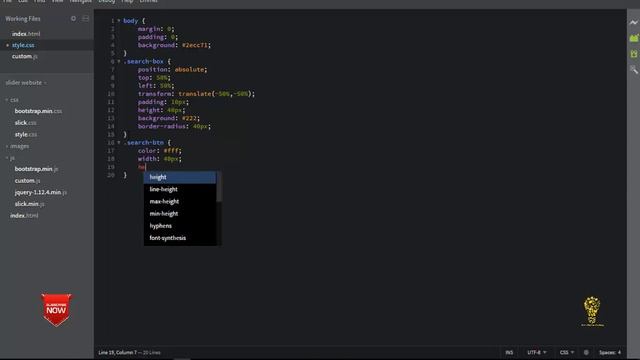The image size is (640, 360).
Task: Open the CSS language mode dropdown
Action: (567, 352)
